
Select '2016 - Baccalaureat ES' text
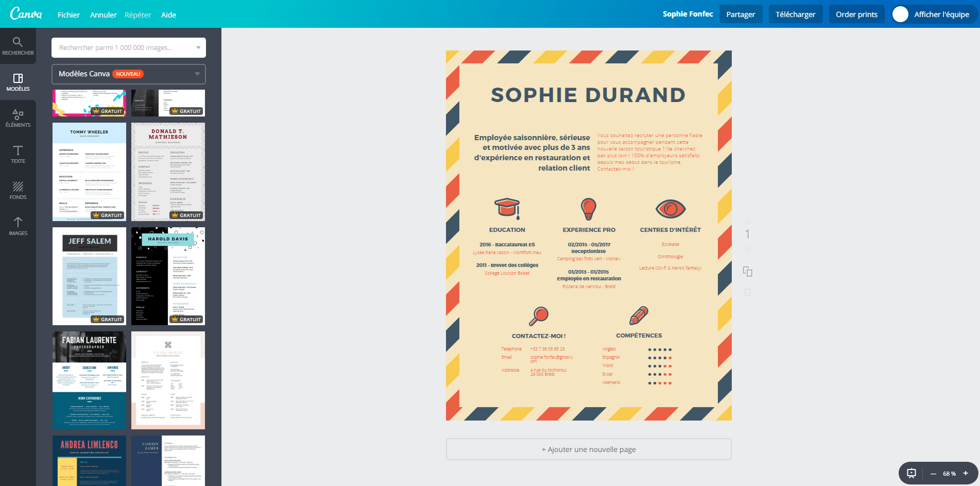click(x=507, y=245)
